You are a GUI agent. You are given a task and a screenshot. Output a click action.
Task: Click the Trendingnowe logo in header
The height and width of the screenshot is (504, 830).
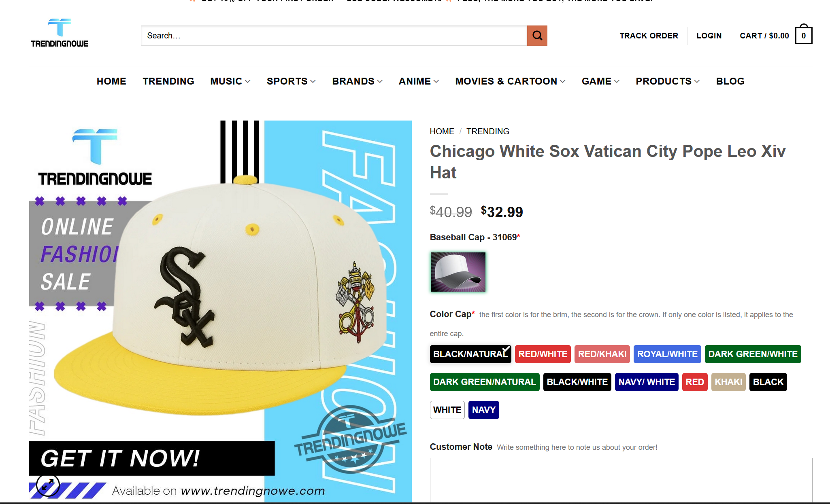pyautogui.click(x=60, y=33)
